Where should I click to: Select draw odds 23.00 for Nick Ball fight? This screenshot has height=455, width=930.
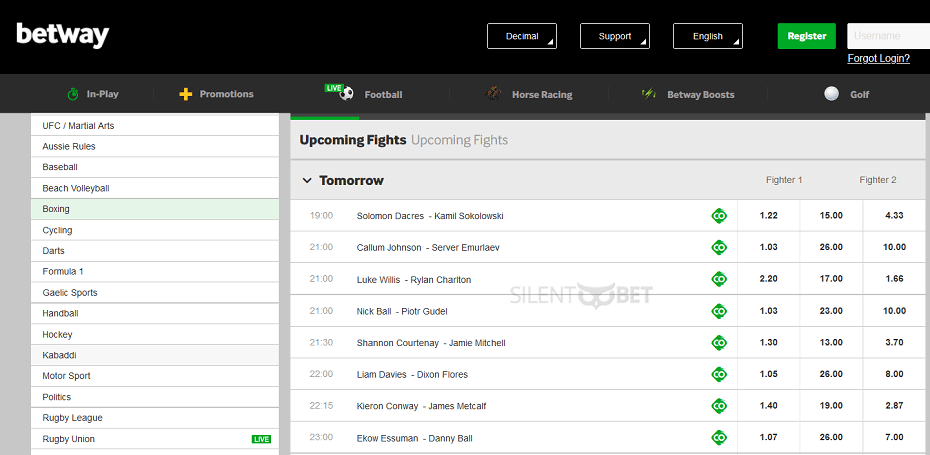(831, 311)
